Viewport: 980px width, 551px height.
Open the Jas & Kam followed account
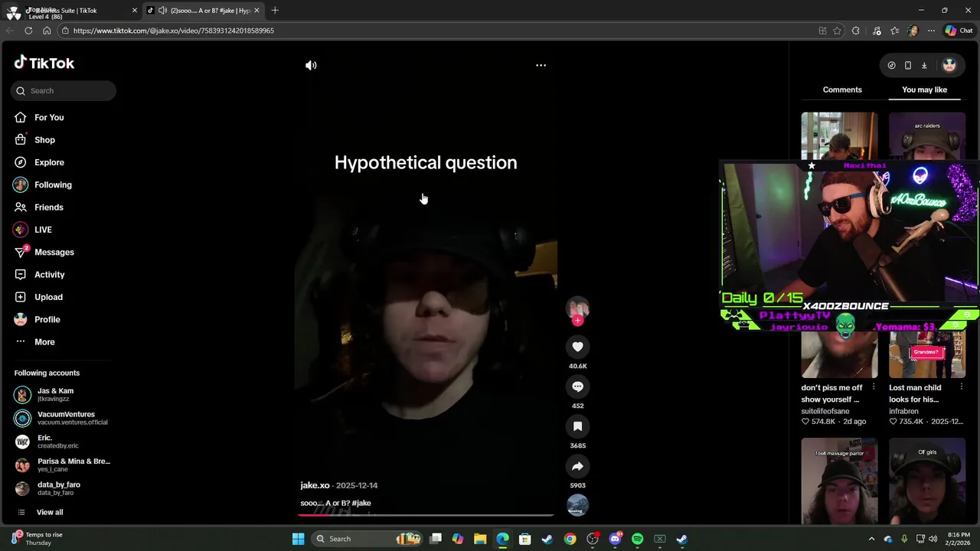(63, 395)
